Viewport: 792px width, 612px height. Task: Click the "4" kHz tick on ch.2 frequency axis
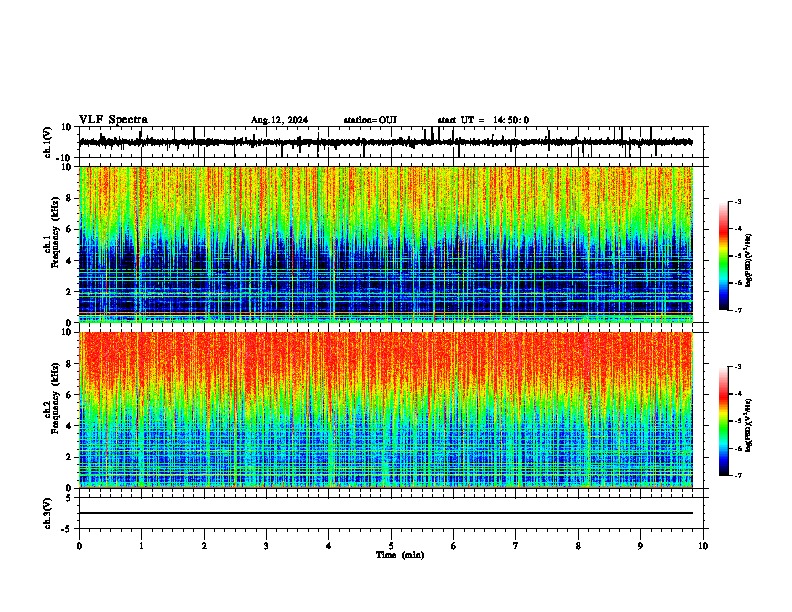pyautogui.click(x=70, y=426)
